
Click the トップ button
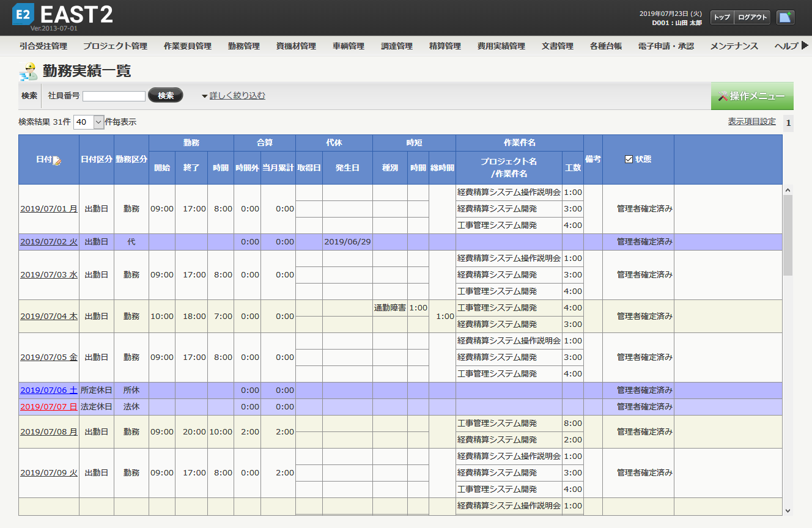(722, 17)
